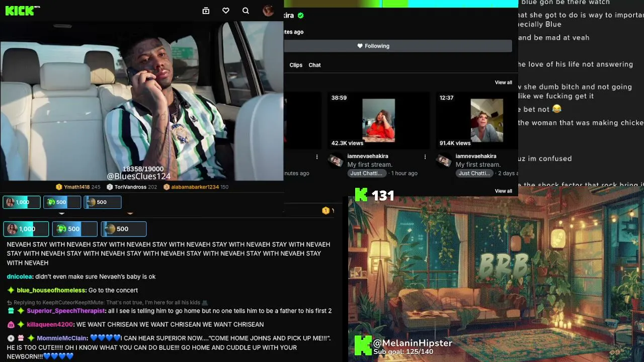
Task: Click the chat line 'uz im confused'
Action: pos(545,159)
